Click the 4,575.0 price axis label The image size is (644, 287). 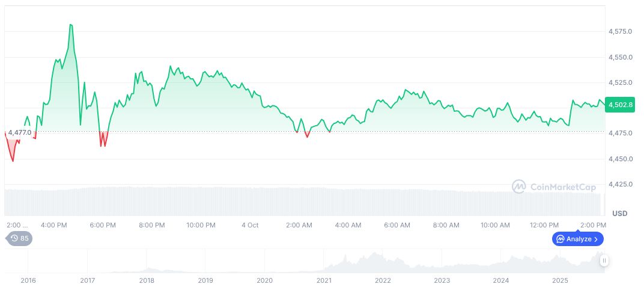coord(621,31)
